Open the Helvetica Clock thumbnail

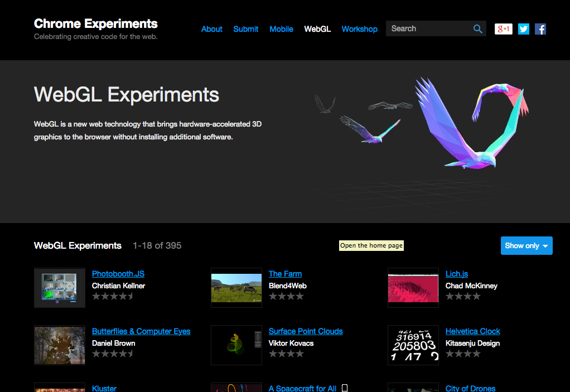[413, 345]
